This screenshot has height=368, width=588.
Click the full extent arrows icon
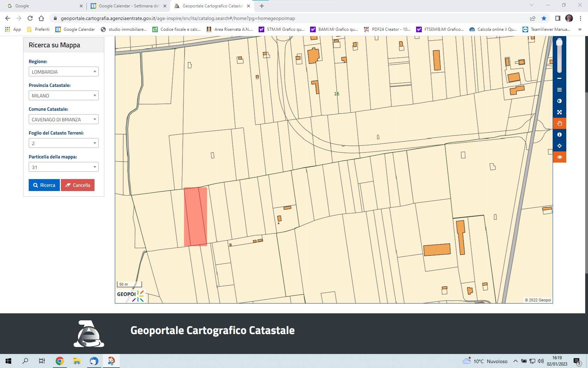(559, 112)
